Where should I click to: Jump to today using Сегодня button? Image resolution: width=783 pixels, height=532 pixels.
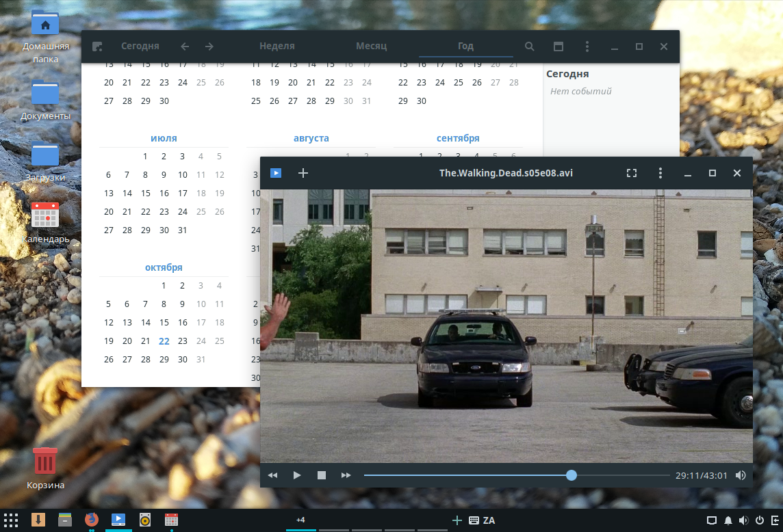click(x=140, y=46)
